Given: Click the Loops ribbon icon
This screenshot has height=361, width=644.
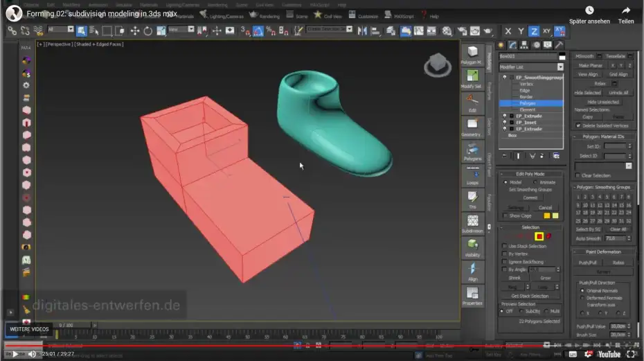Looking at the screenshot, I should (472, 175).
